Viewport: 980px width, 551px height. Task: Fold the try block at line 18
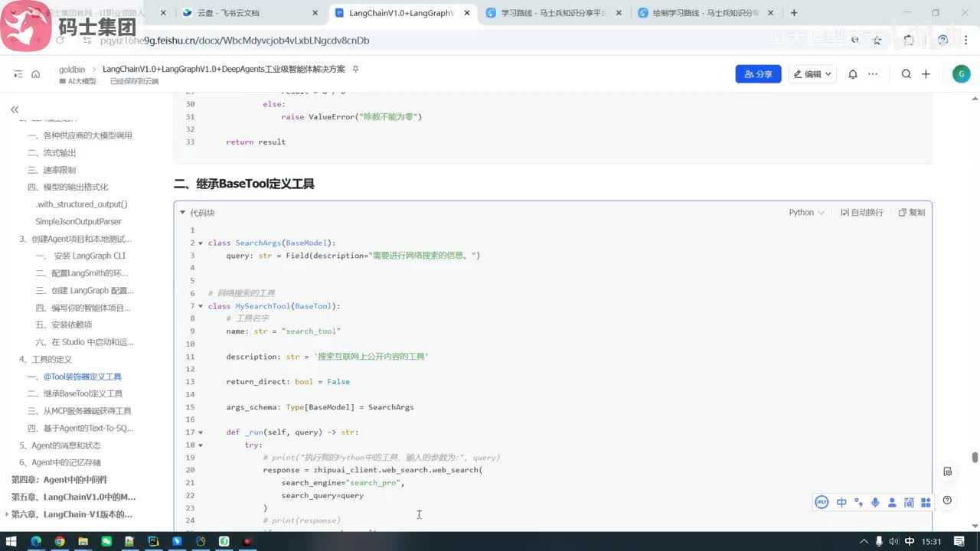pyautogui.click(x=201, y=445)
